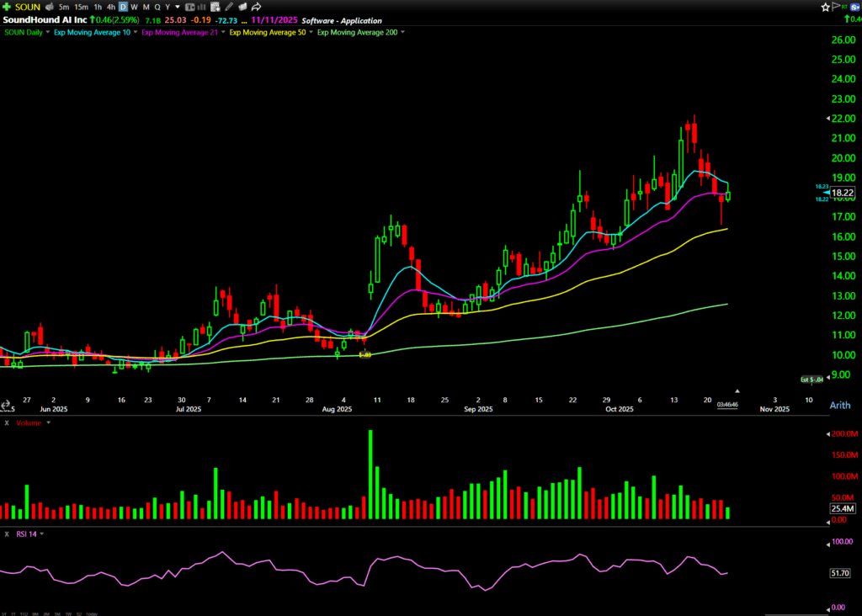Click the share arrow icon

(256, 7)
